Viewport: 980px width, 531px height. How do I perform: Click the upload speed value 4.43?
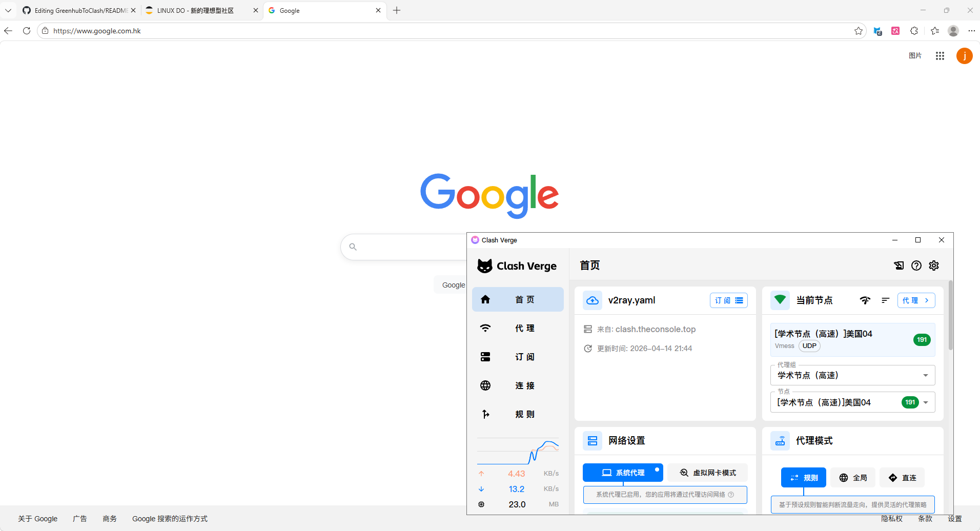517,474
